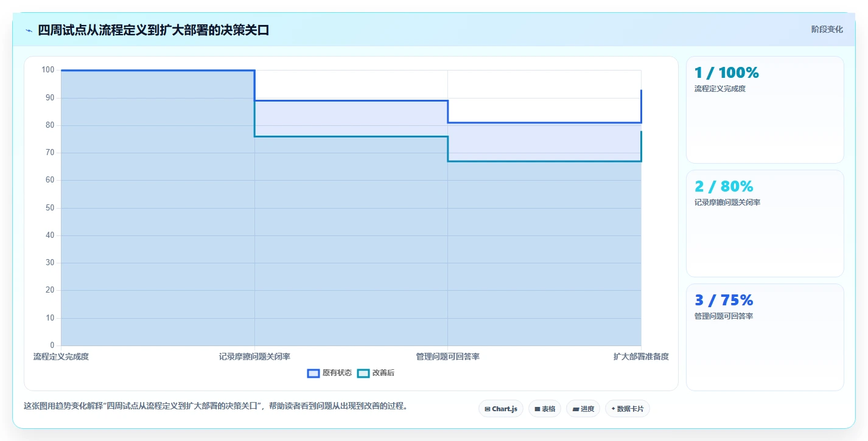Select the 表格 tag
Image resolution: width=868 pixels, height=441 pixels.
pyautogui.click(x=545, y=409)
